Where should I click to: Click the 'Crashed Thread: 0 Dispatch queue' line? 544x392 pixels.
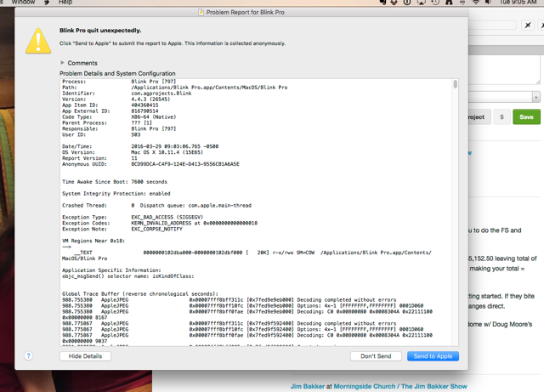pyautogui.click(x=156, y=206)
